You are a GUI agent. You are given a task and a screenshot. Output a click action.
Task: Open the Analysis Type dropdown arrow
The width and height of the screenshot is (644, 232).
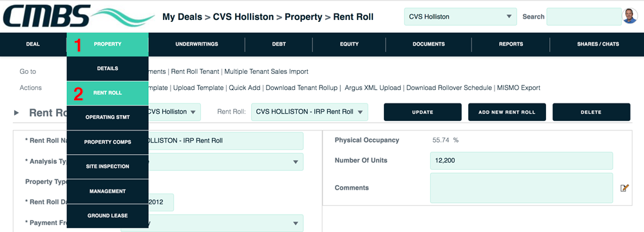click(x=296, y=162)
